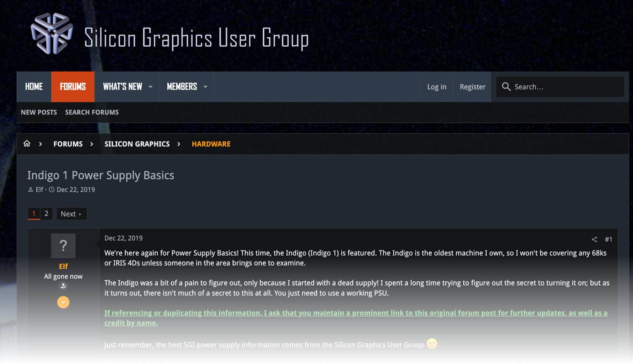Open the #1 post permalink

pos(608,239)
